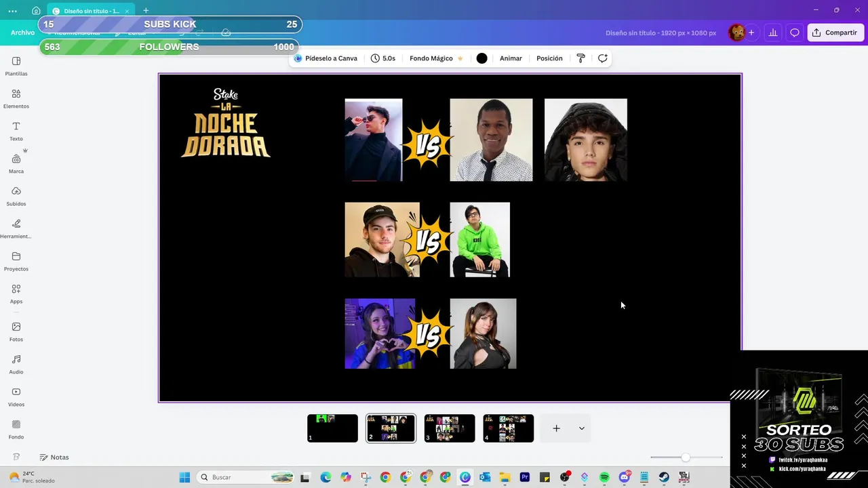Select the woman in black outfit photo

[x=483, y=333]
